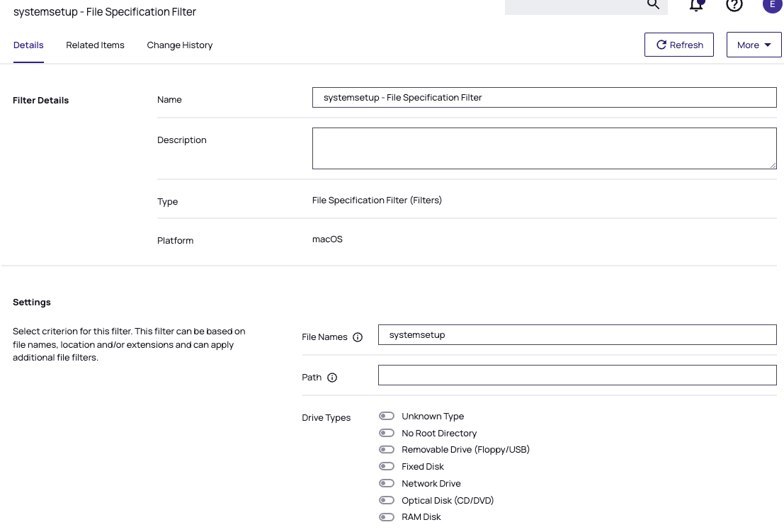Screen dimensions: 784x532
Task: Enable Optical Disk (CD/DVD) toggle
Action: click(x=387, y=501)
